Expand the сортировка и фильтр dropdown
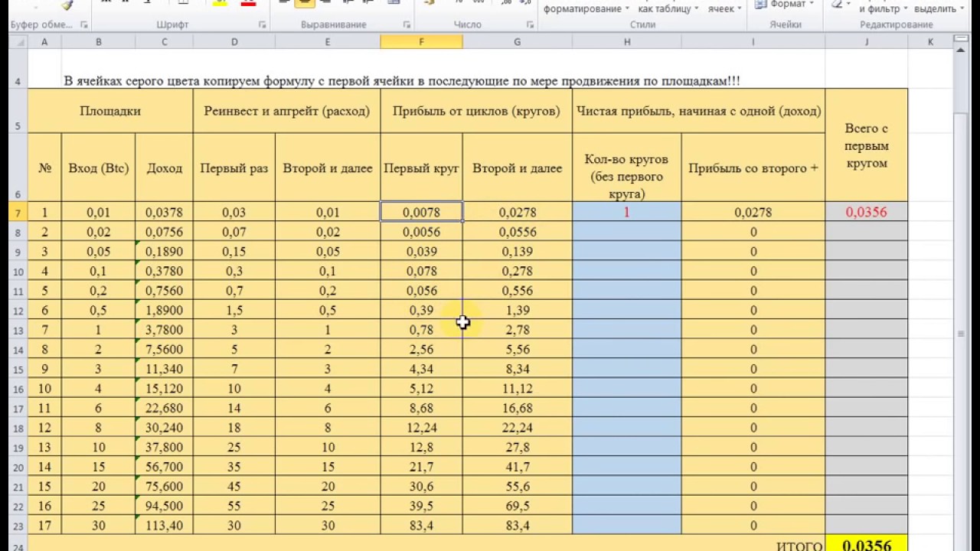This screenshot has height=551, width=980. [x=905, y=9]
